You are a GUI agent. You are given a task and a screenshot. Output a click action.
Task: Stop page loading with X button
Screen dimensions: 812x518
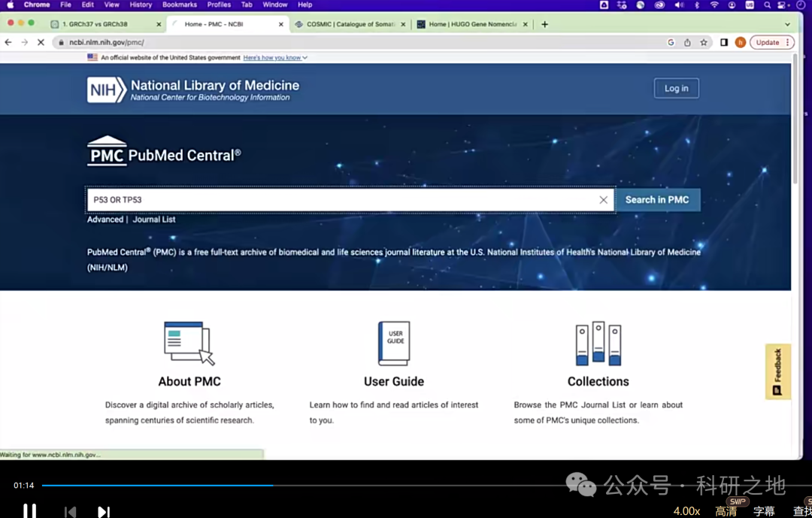[x=41, y=42]
